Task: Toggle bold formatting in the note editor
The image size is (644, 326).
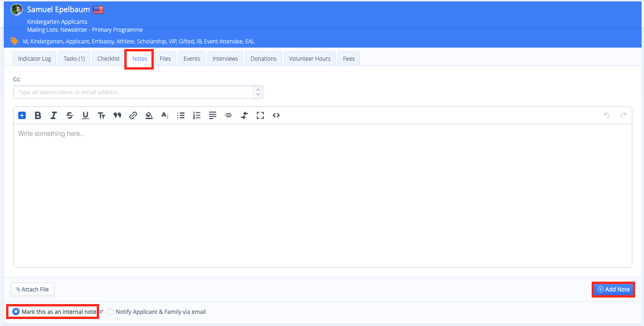Action: (x=38, y=115)
